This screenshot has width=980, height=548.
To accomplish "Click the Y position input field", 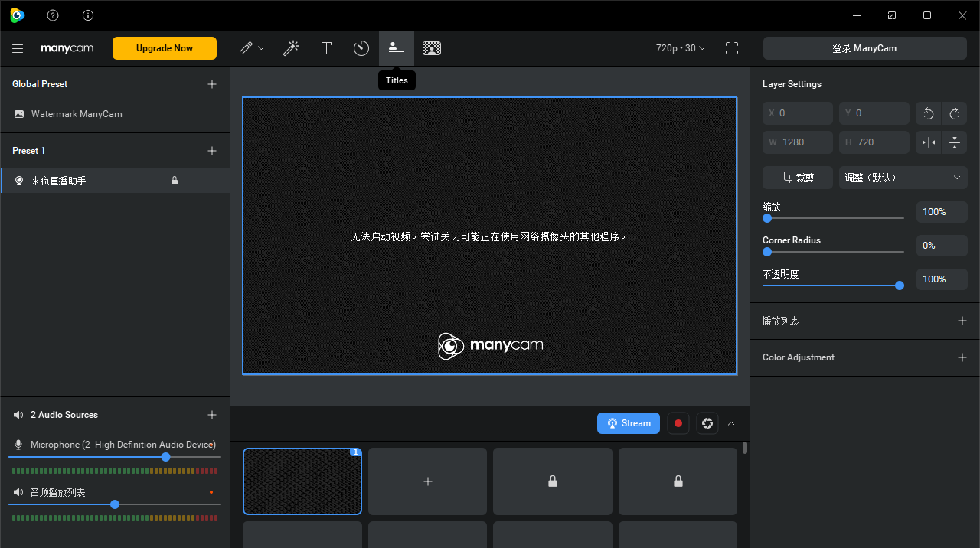I will (x=874, y=113).
